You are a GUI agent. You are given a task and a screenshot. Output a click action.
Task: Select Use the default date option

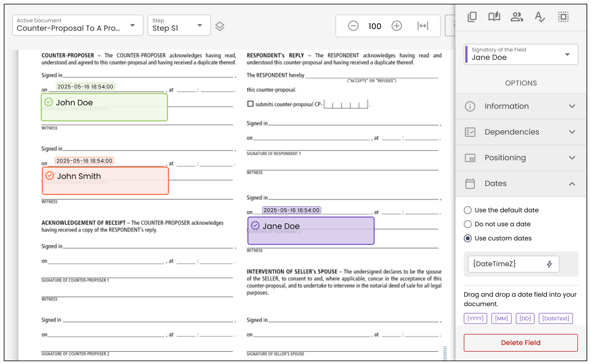(x=501, y=210)
